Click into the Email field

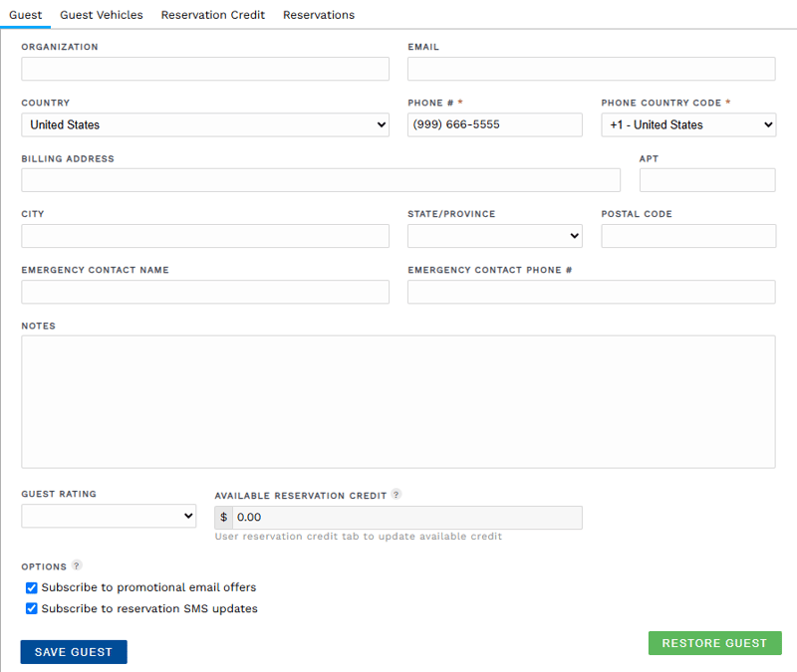click(591, 69)
